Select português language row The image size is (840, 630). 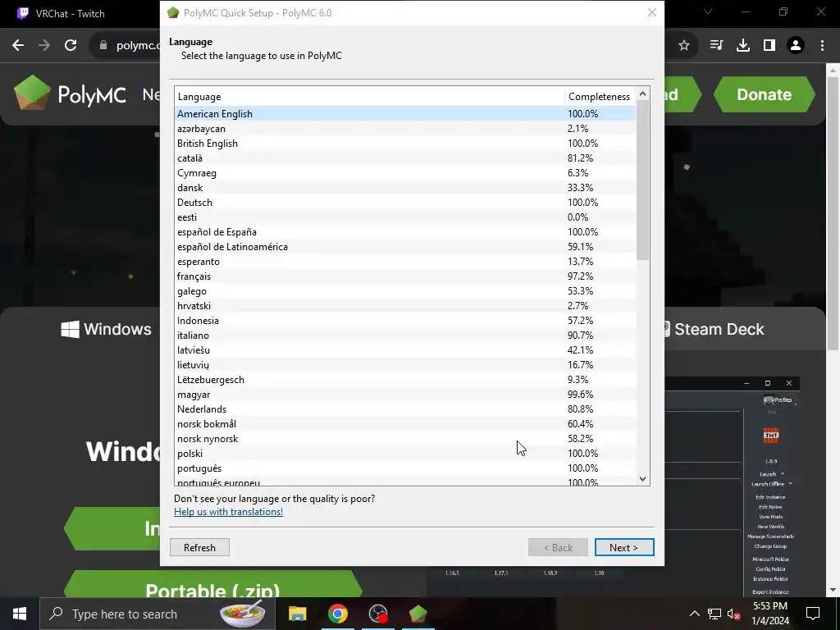pyautogui.click(x=405, y=468)
